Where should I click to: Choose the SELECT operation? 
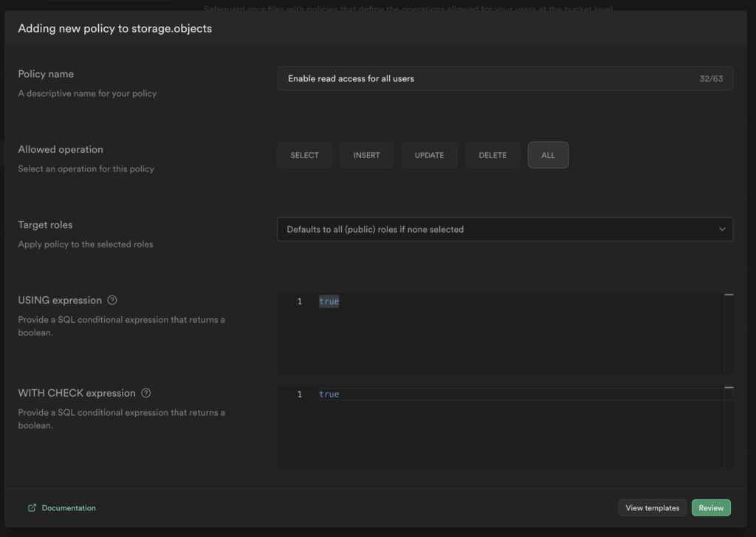point(304,155)
